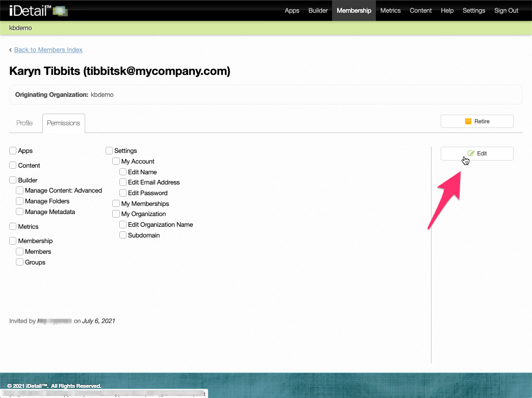
Task: Click the kbdemo organization name in green bar
Action: tap(20, 28)
